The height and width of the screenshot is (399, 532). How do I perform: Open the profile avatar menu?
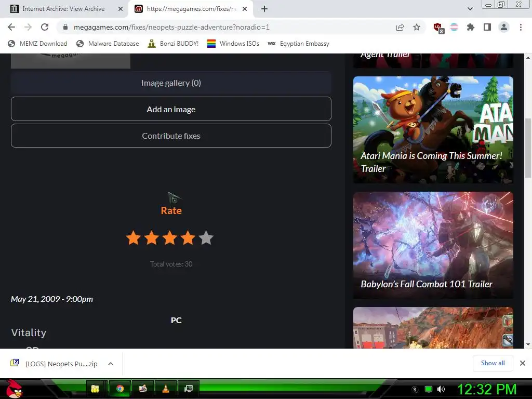(x=504, y=27)
